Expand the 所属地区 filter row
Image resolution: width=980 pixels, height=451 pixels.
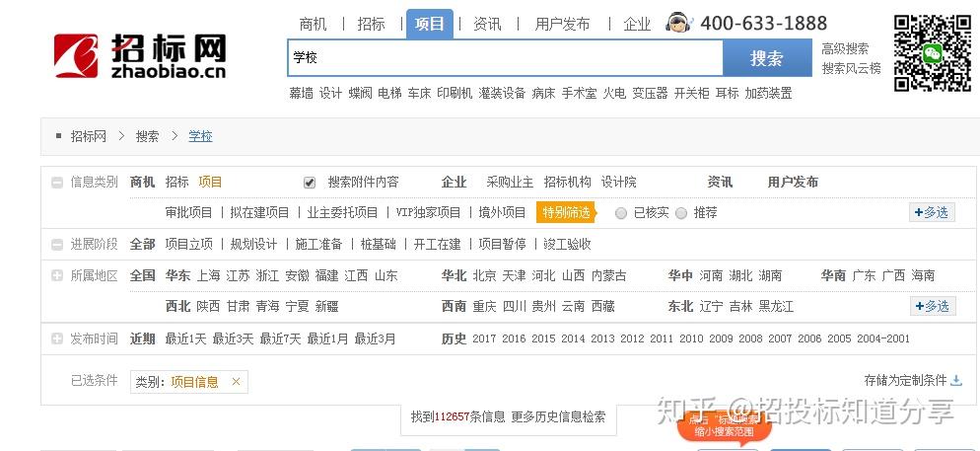point(57,275)
